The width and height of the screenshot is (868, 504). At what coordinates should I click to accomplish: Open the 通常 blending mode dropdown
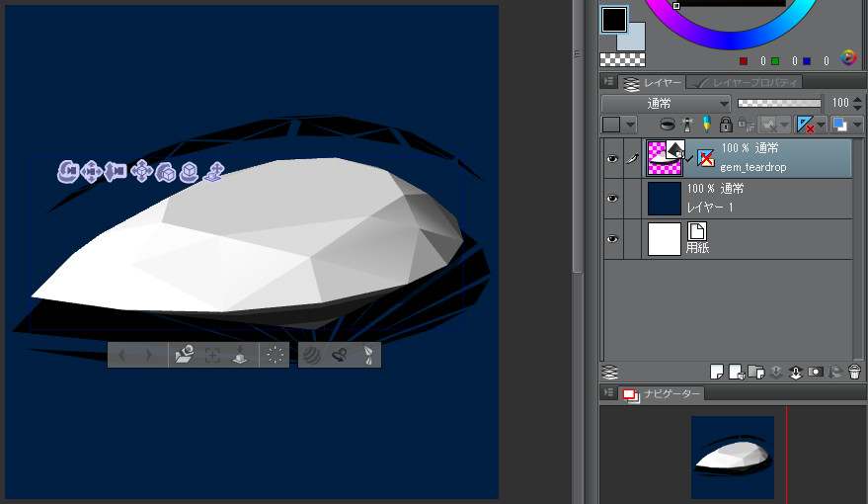pos(667,103)
